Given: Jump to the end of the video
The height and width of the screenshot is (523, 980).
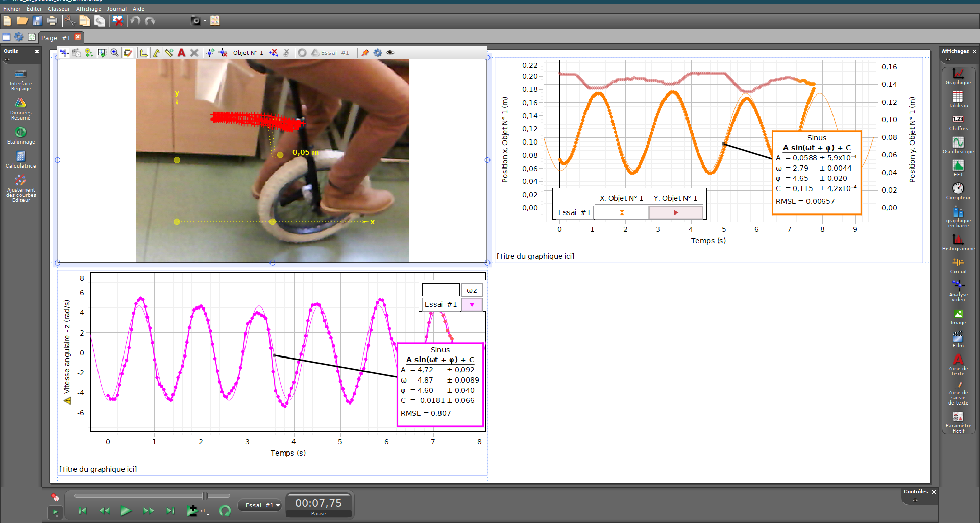Looking at the screenshot, I should pyautogui.click(x=170, y=510).
